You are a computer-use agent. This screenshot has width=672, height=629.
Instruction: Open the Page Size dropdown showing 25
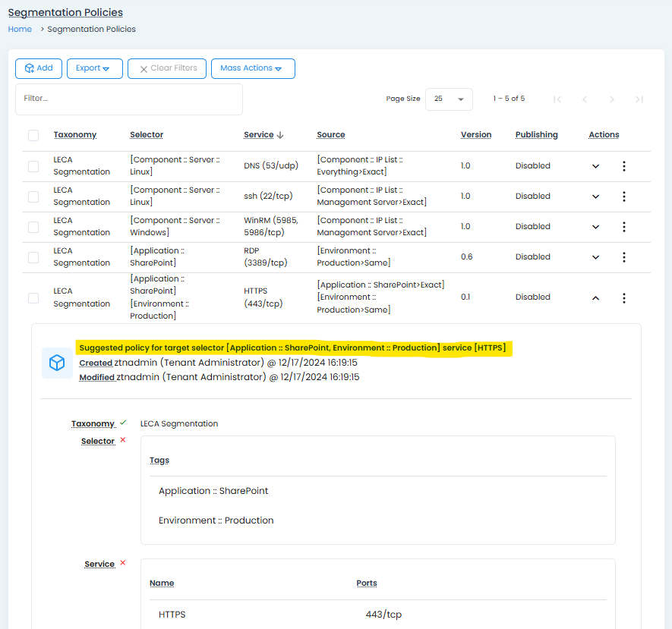(x=449, y=99)
